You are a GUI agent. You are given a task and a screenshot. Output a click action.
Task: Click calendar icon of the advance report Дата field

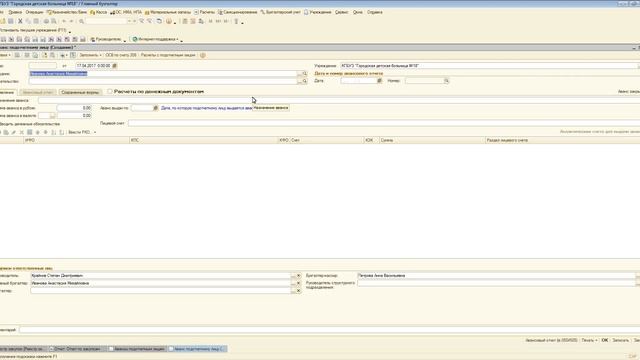tap(379, 81)
